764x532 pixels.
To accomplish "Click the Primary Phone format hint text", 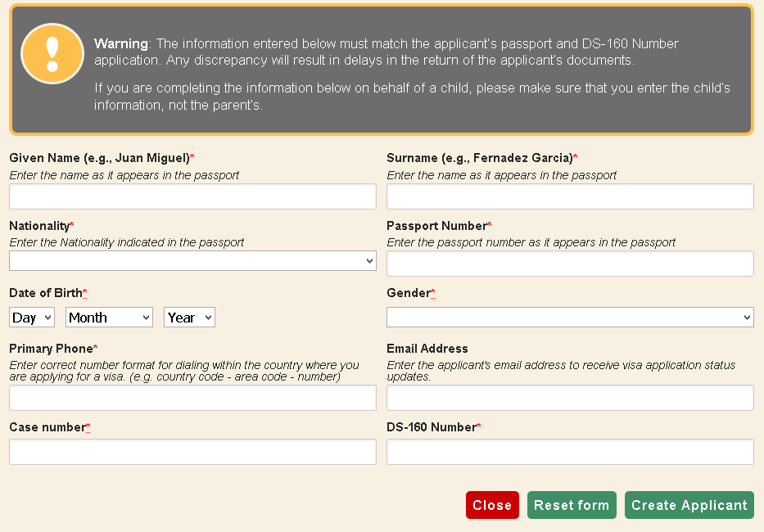I will [183, 371].
